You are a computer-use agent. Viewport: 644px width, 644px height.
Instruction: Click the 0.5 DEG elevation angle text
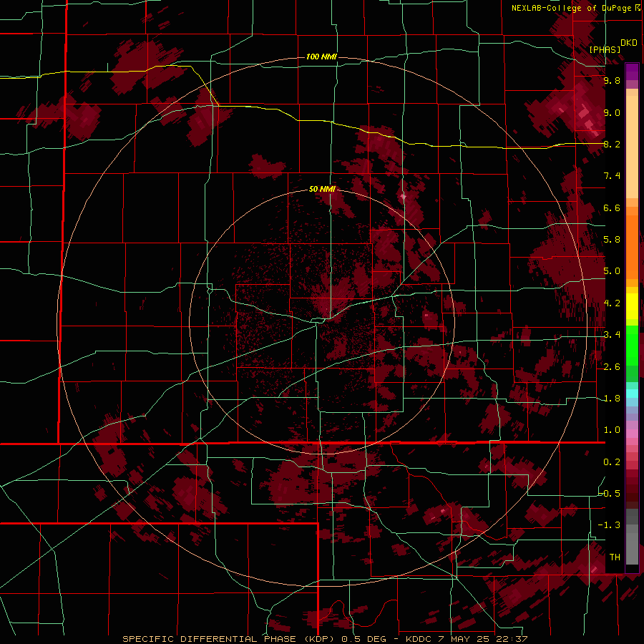click(x=365, y=639)
